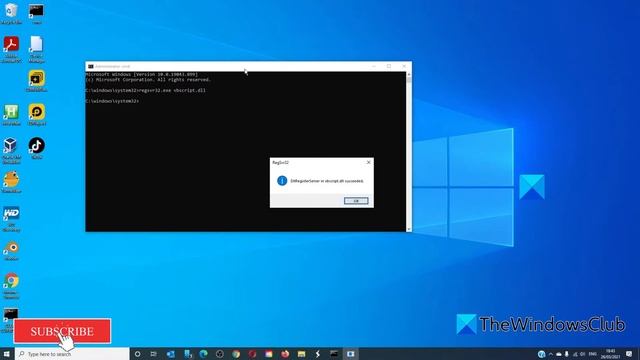Open the Action Center notifications
Viewport: 640px width, 360px height.
coord(629,354)
